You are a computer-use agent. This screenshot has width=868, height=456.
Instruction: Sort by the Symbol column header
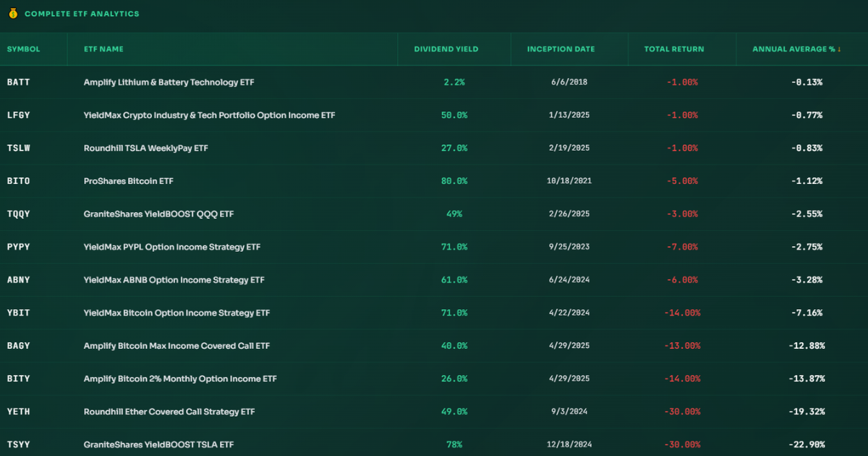[x=24, y=49]
